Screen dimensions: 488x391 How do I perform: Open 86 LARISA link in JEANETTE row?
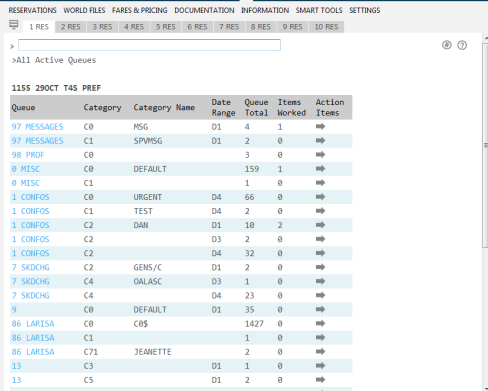(33, 352)
